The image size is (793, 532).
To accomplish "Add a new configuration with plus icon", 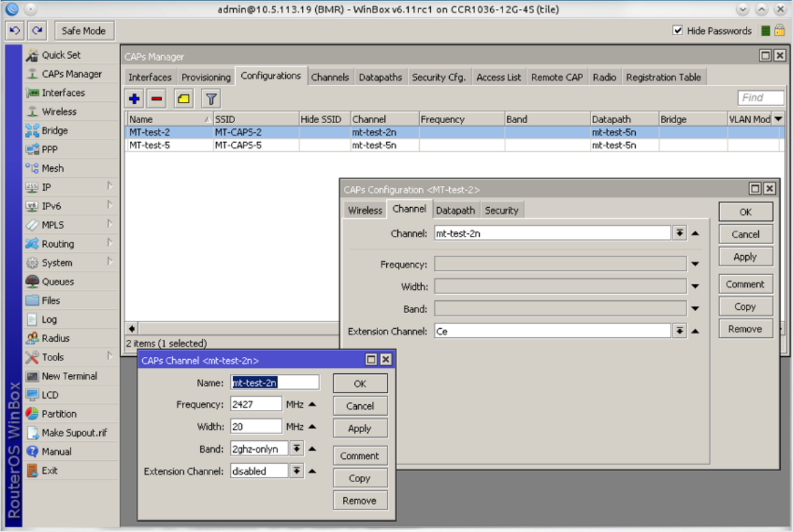I will click(x=135, y=98).
